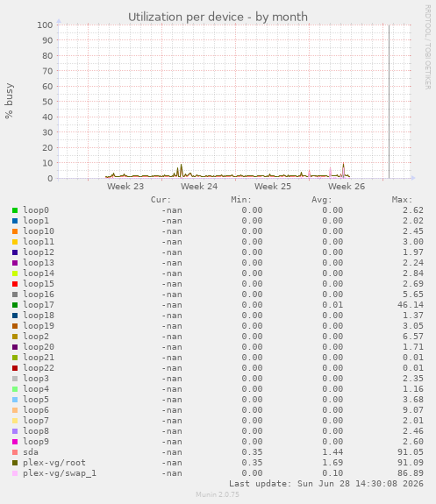Image resolution: width=436 pixels, height=504 pixels.
Task: Select the 'loop8' legend label
Action: coord(36,431)
